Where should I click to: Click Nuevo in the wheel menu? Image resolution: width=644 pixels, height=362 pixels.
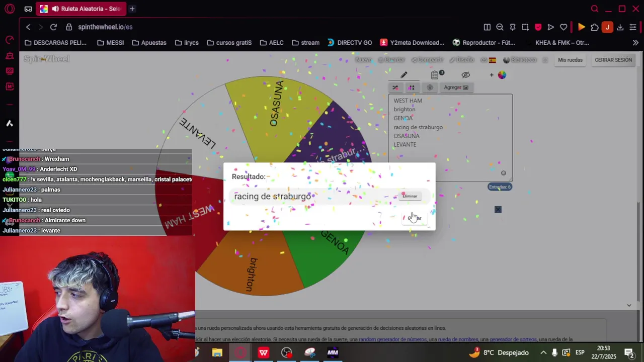(363, 60)
